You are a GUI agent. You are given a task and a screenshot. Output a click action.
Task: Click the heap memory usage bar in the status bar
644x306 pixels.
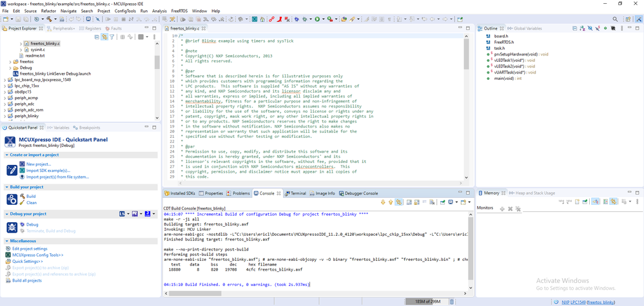426,302
